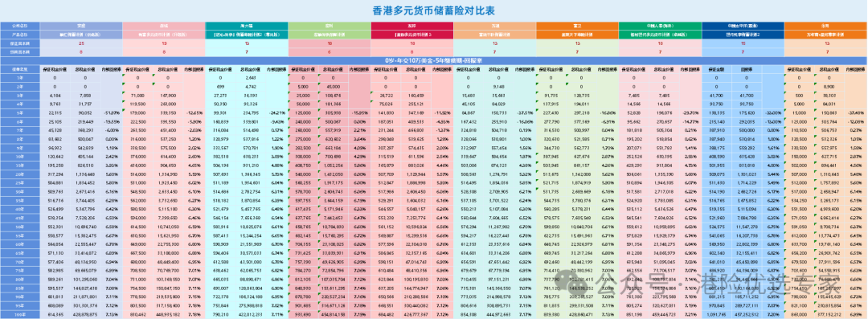The width and height of the screenshot is (868, 319).
Task: Click the title 香港多元货币储蓄险对比表
Action: click(433, 10)
